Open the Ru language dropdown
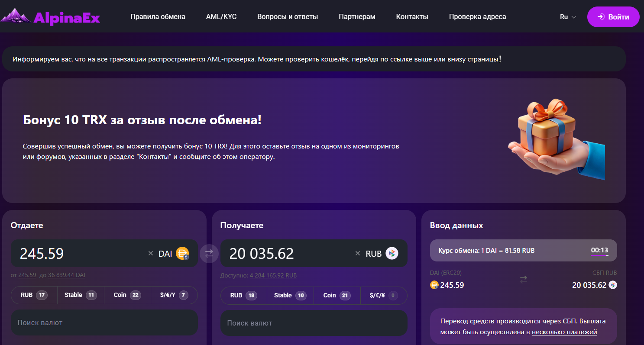 coord(568,17)
